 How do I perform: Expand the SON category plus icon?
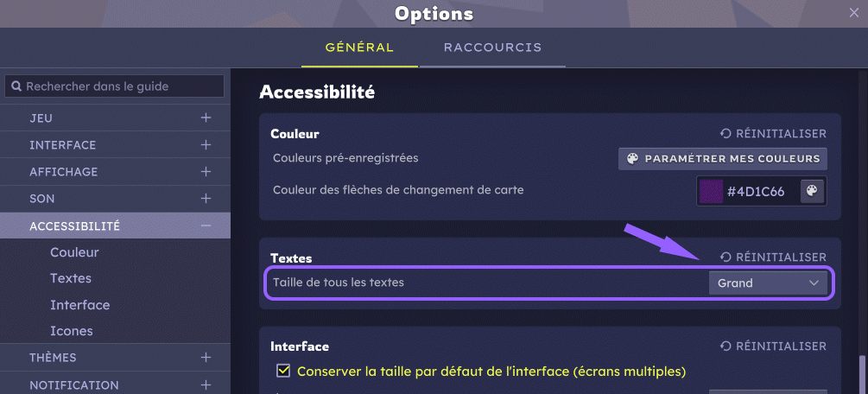pos(206,199)
